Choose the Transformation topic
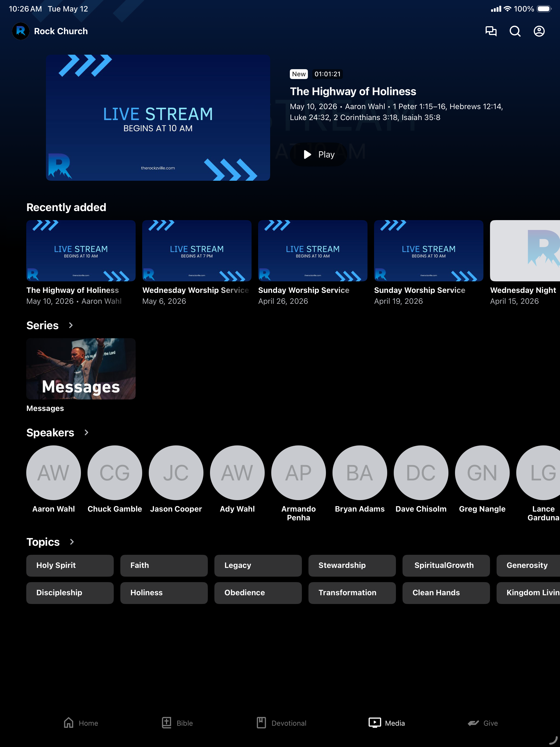560x747 pixels. [352, 593]
